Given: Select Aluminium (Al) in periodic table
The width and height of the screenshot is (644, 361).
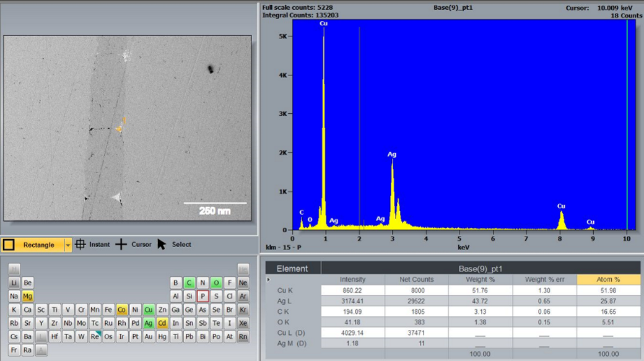Looking at the screenshot, I should pos(175,297).
